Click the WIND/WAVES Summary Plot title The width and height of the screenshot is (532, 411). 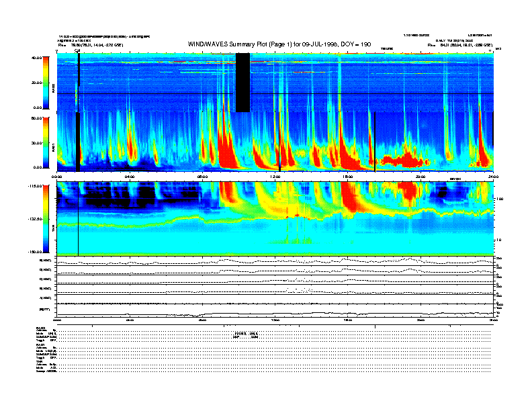click(279, 44)
